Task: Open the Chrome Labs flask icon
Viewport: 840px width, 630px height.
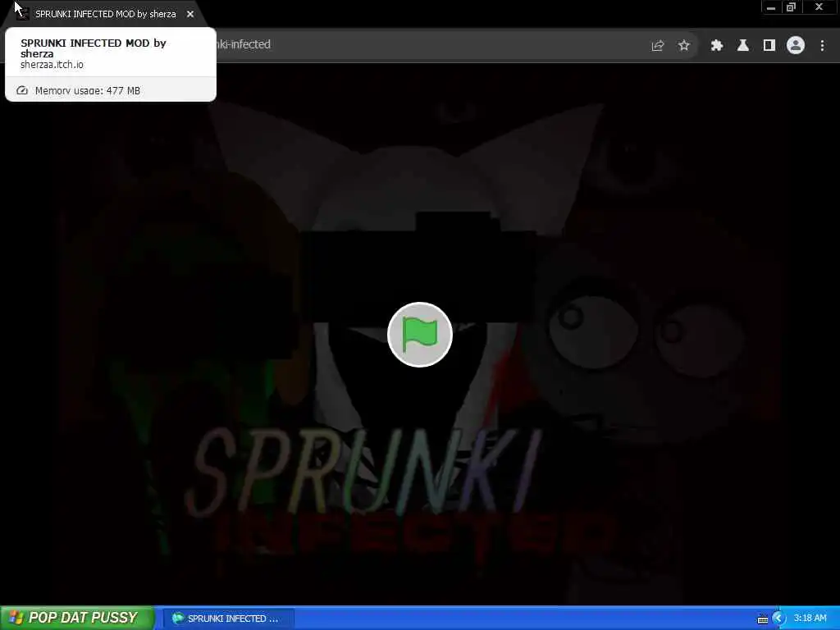Action: tap(742, 46)
